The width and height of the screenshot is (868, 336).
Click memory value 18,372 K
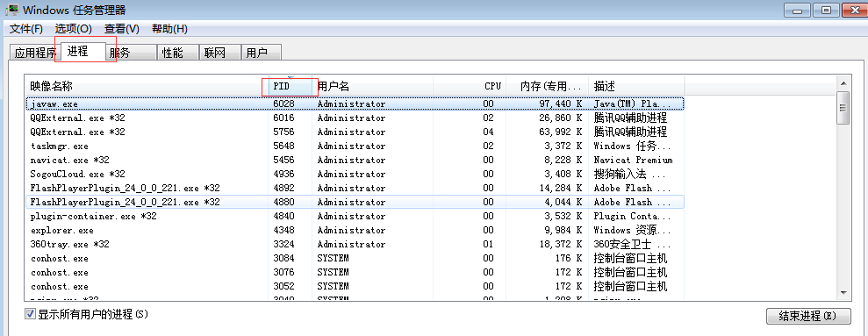tap(561, 244)
